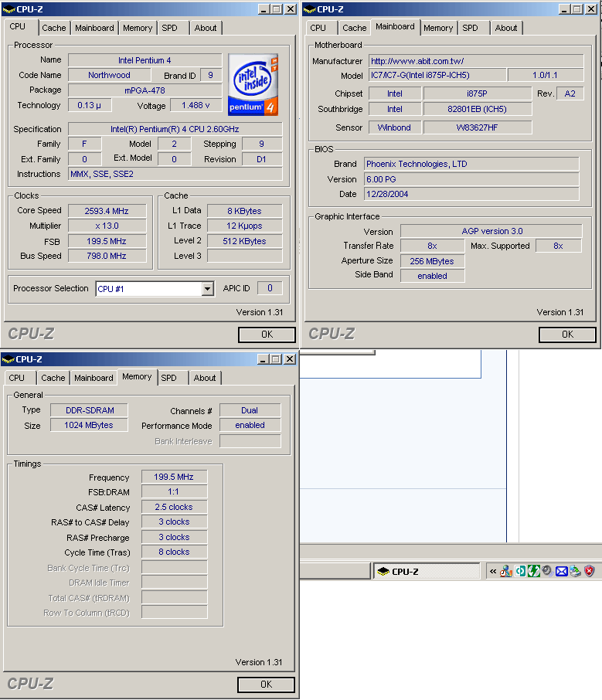The width and height of the screenshot is (602, 700).
Task: Click the DDR-SDRAM memory type value
Action: click(90, 410)
